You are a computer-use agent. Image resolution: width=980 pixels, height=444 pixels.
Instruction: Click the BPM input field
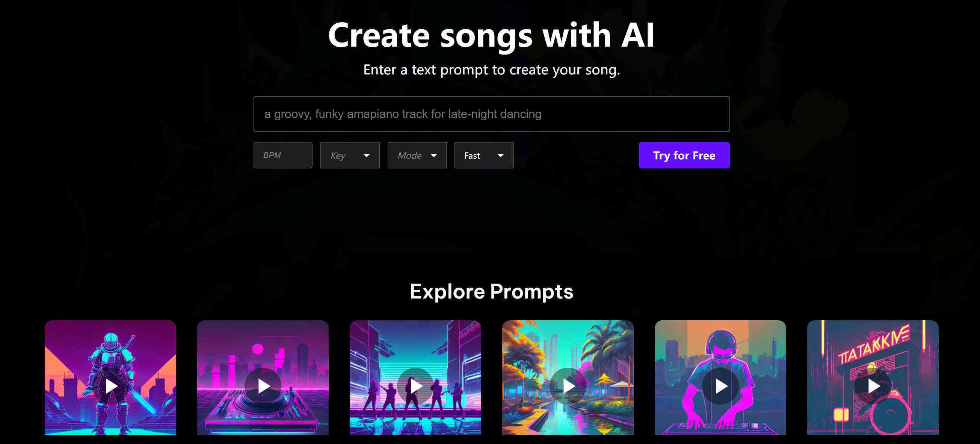click(282, 155)
